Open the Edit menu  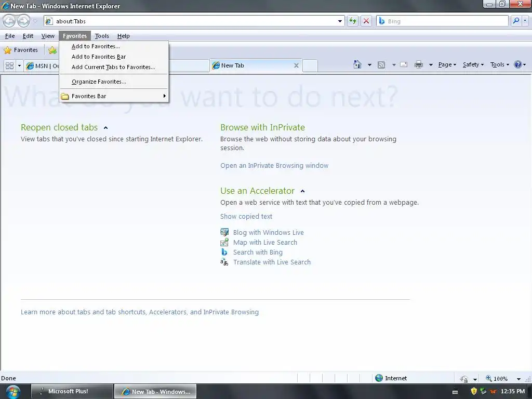click(28, 36)
